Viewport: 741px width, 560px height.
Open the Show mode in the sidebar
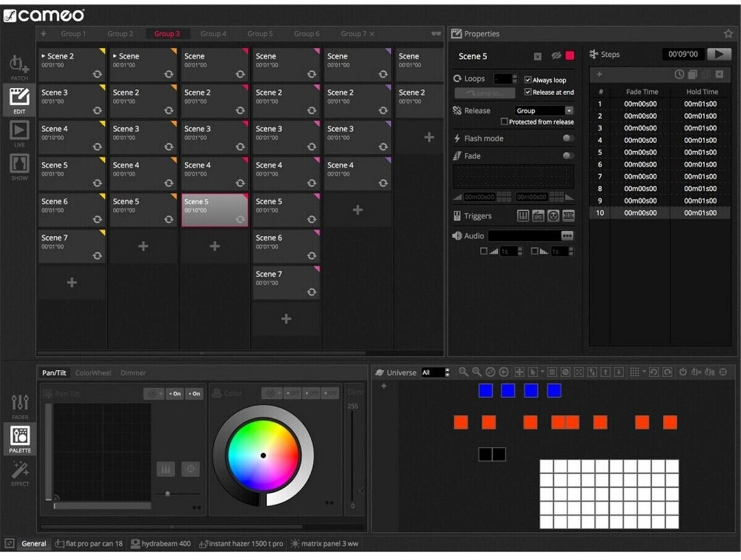19,164
